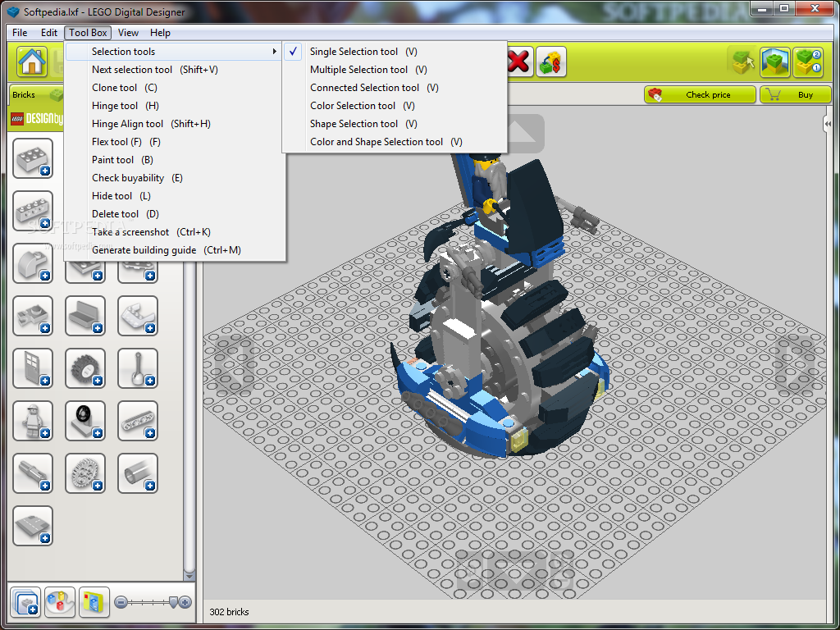Open the gear wheel category
The height and width of the screenshot is (630, 840).
coord(85,473)
